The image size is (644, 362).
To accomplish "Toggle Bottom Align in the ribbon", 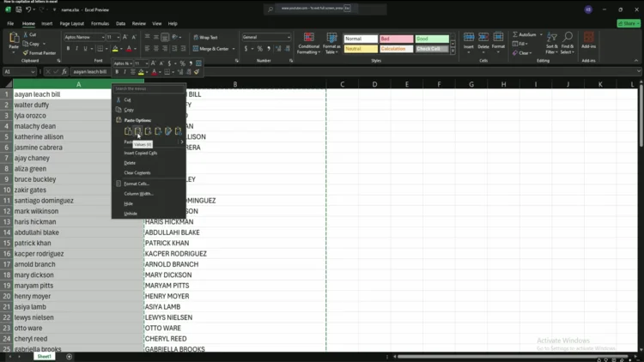I will (x=165, y=37).
